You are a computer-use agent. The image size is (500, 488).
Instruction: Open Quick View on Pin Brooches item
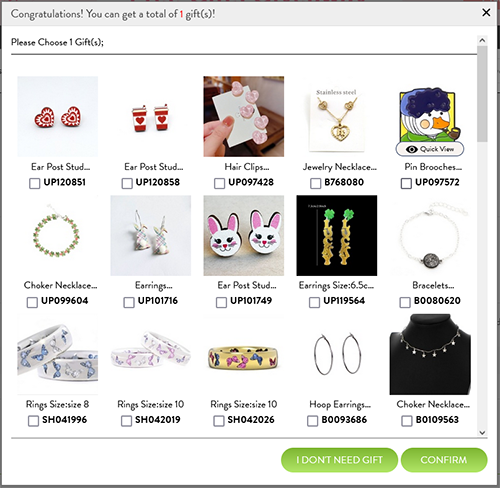click(430, 149)
